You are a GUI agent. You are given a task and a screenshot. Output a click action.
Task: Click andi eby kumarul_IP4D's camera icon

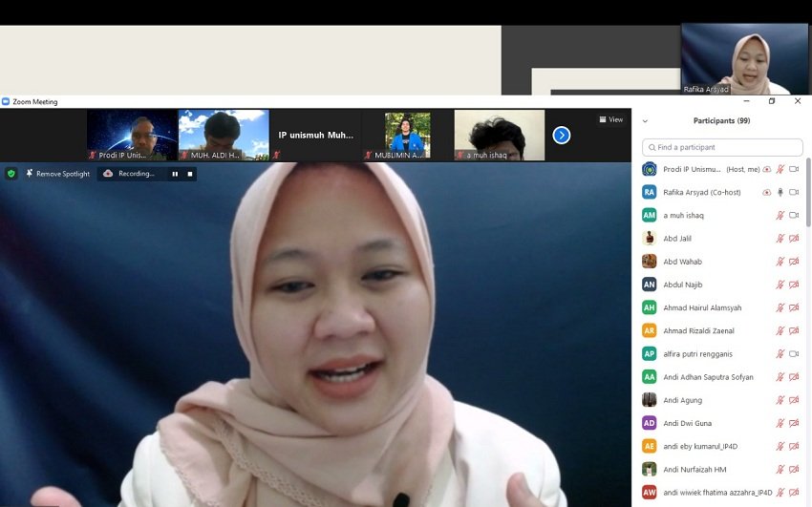click(794, 446)
